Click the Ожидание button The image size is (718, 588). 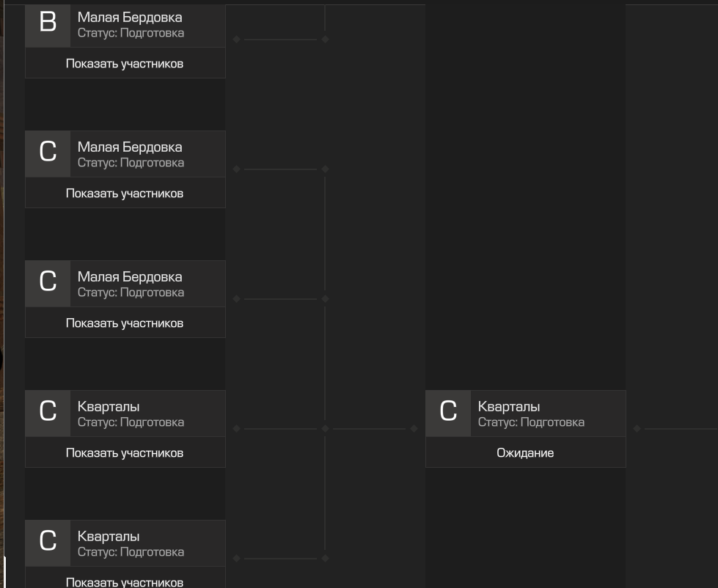point(525,452)
